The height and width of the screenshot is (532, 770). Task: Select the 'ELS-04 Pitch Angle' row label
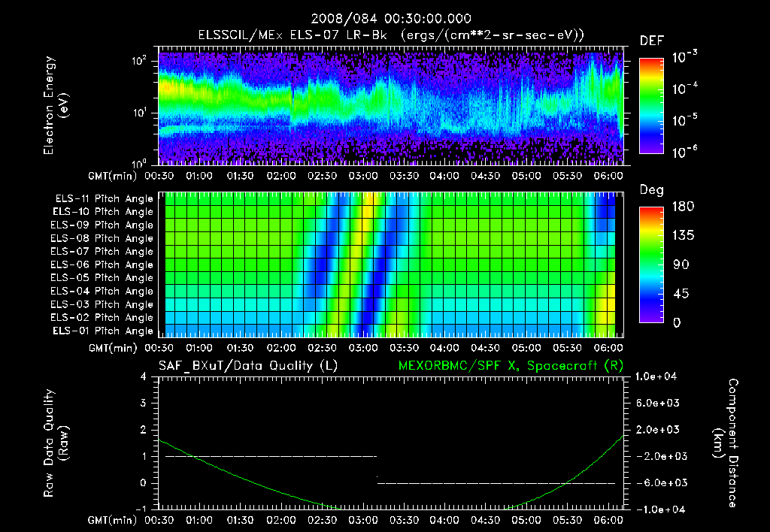(102, 291)
